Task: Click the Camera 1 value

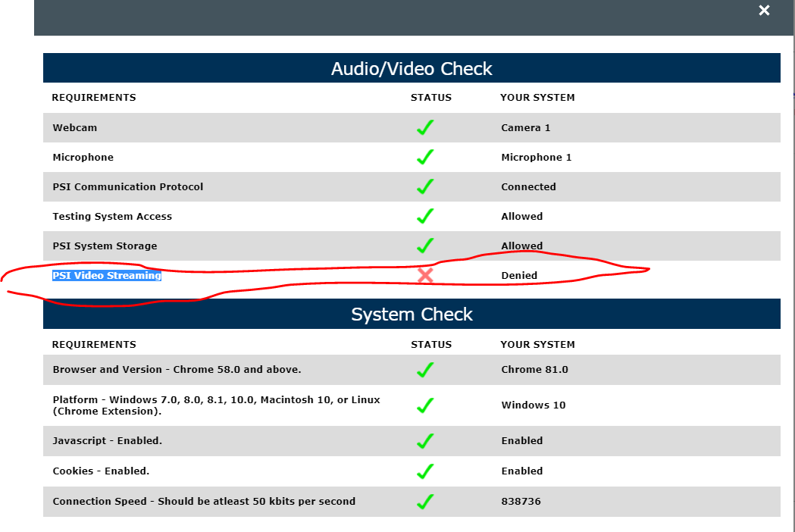Action: [x=526, y=128]
